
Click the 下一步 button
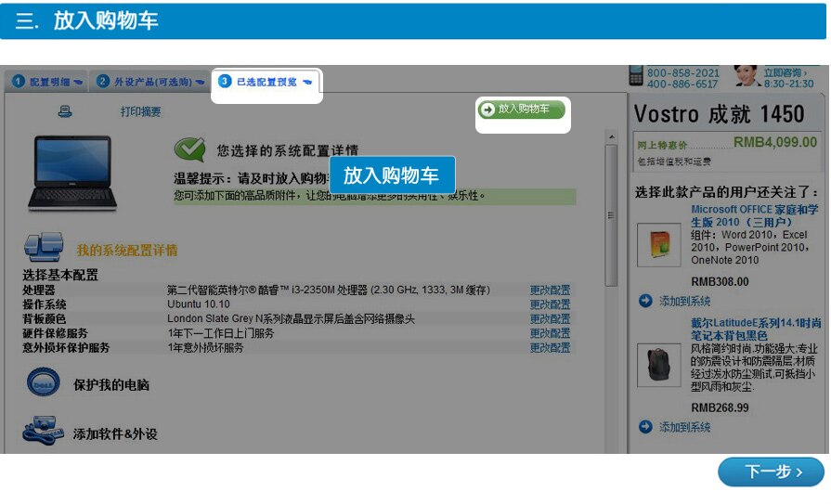pos(772,472)
